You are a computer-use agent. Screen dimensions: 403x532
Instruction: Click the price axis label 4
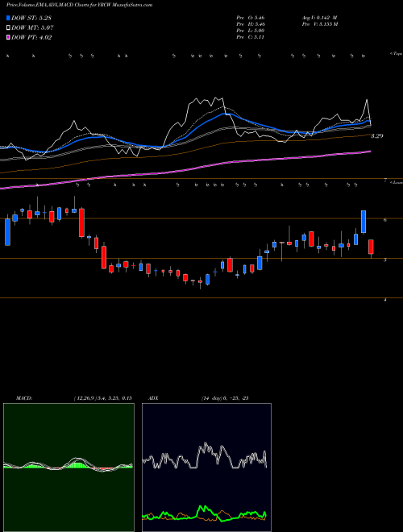coord(385,300)
